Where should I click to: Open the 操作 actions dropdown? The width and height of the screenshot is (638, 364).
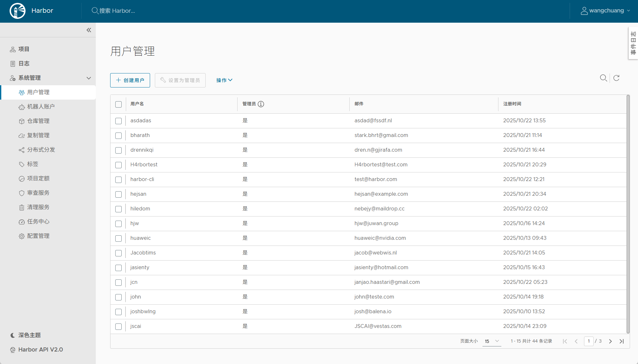[x=224, y=80]
